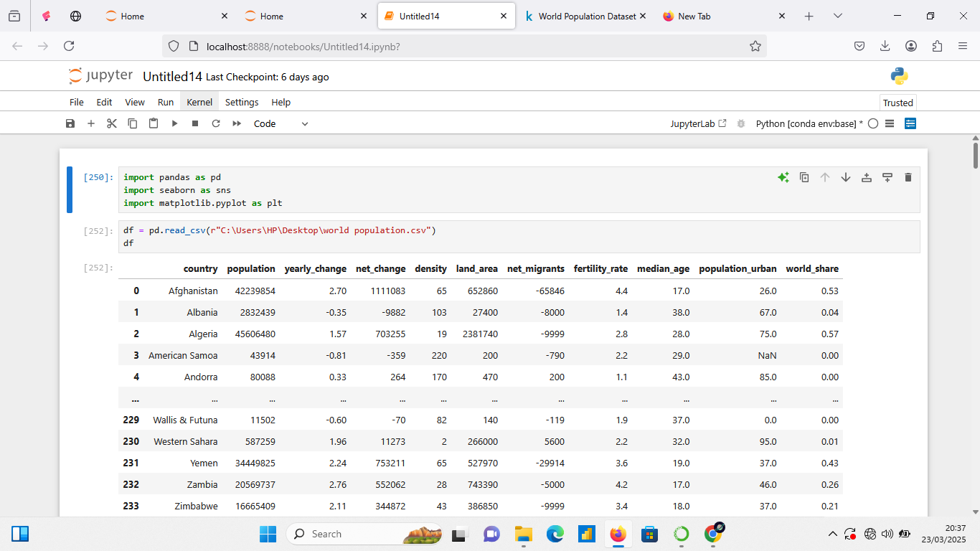980x551 pixels.
Task: Move the cell down with arrow icon
Action: (846, 177)
